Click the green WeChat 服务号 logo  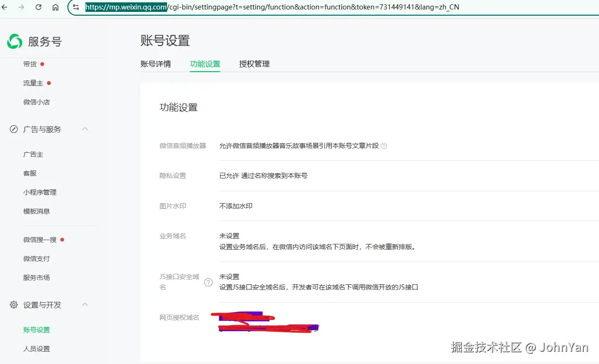point(15,41)
